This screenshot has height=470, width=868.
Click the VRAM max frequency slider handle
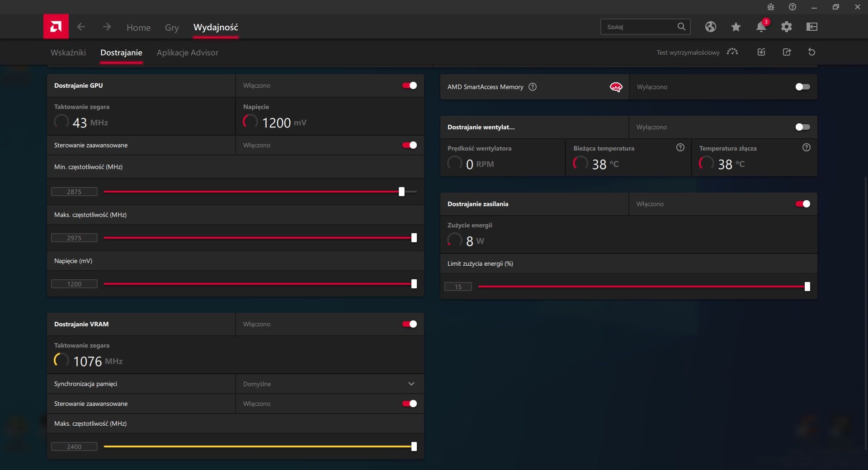[x=414, y=446]
